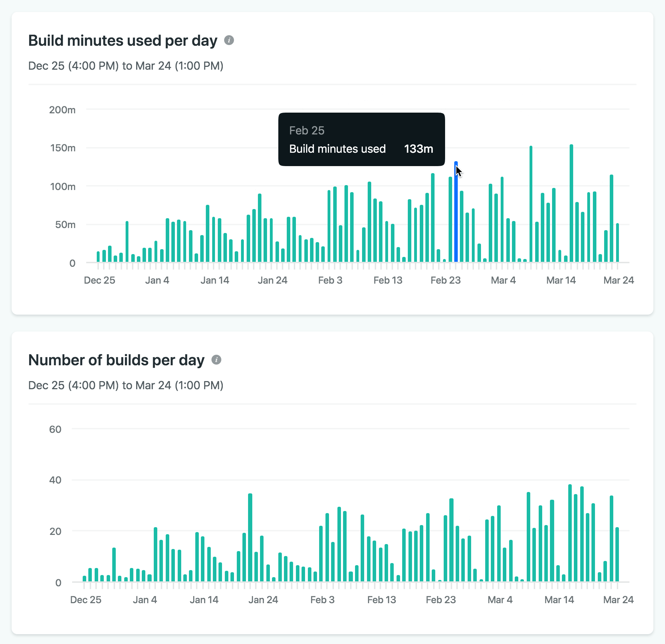
Task: Click the Feb 3 bar in builds count chart
Action: point(321,554)
